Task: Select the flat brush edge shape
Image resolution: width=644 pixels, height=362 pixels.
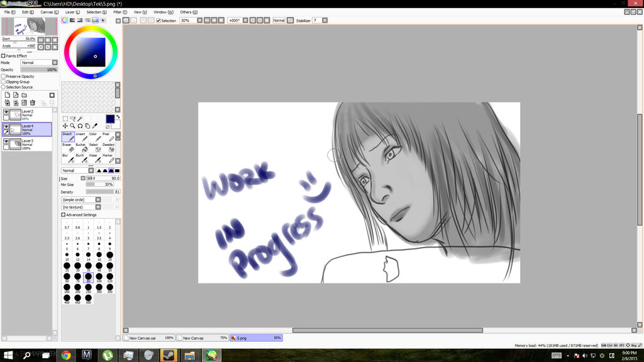Action: 118,170
